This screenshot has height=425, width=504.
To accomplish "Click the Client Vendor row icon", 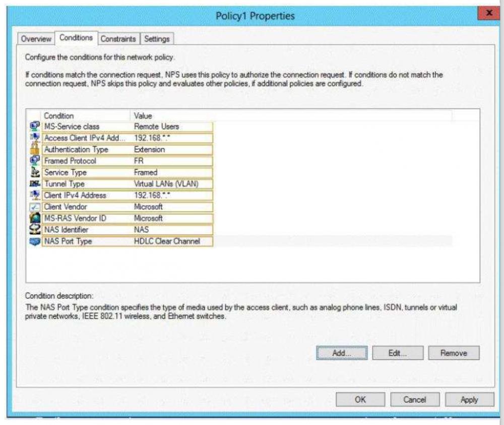I will pyautogui.click(x=35, y=206).
